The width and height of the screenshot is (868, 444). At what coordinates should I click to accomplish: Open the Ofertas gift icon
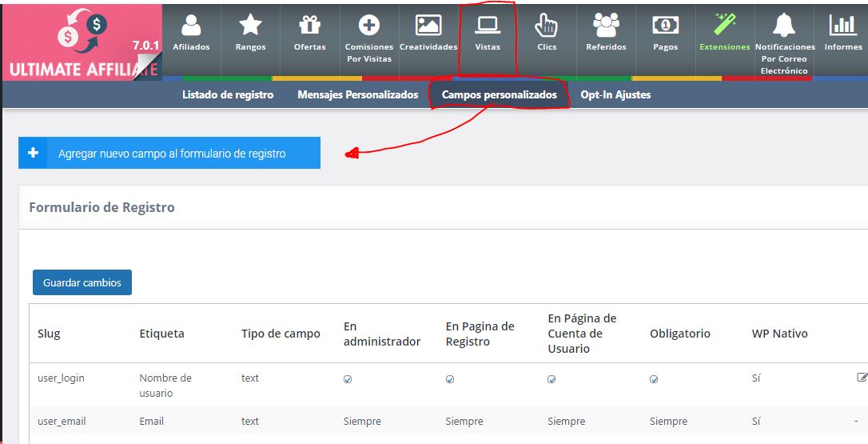coord(309,26)
